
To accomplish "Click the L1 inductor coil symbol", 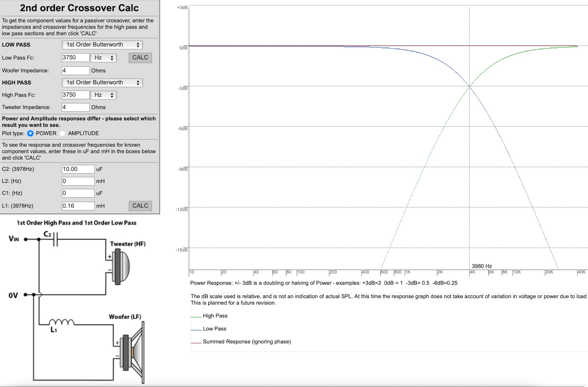I will [x=61, y=322].
